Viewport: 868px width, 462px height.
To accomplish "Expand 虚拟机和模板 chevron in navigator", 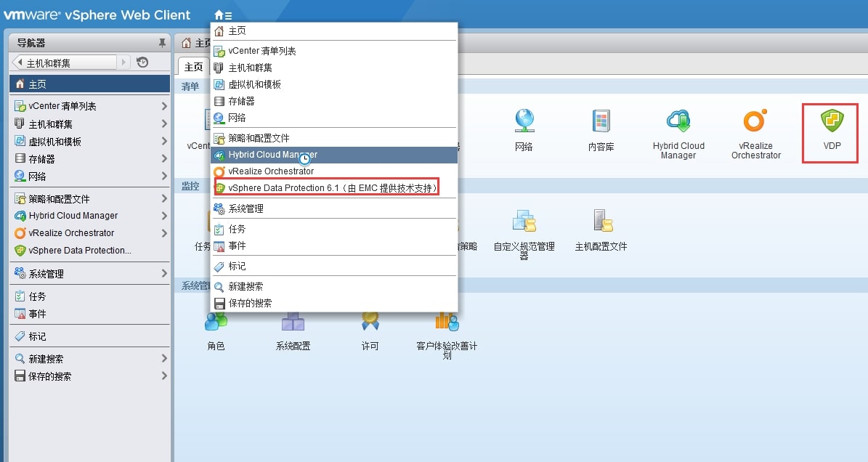I will tap(164, 141).
